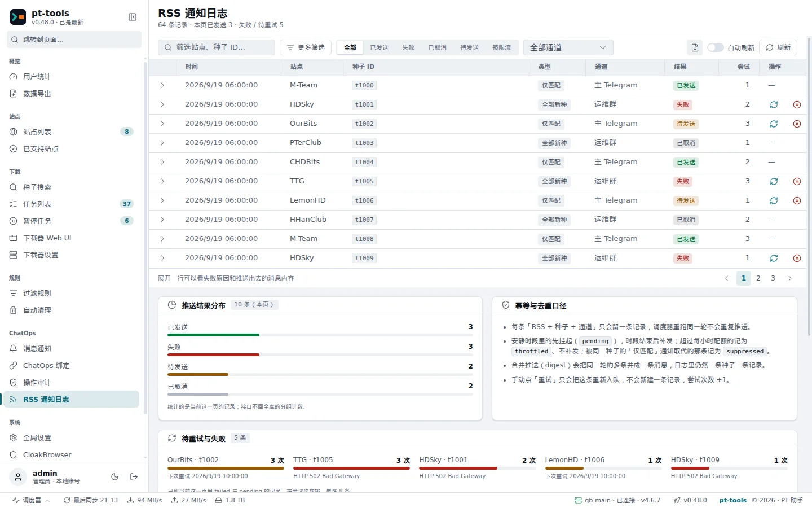This screenshot has height=508, width=812.
Task: Click the 刷新 button
Action: tap(778, 47)
